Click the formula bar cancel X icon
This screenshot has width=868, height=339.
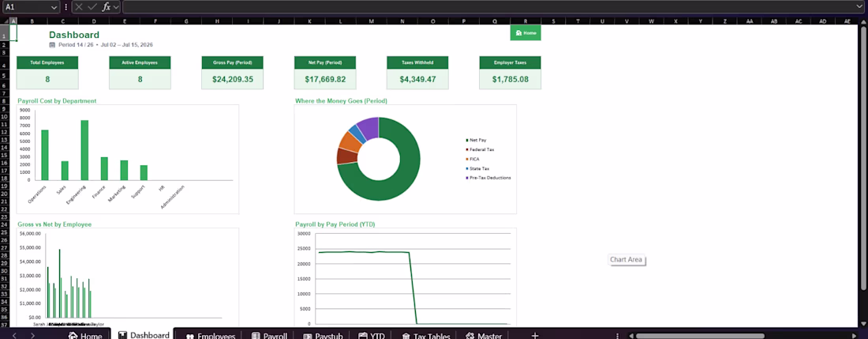(x=79, y=7)
